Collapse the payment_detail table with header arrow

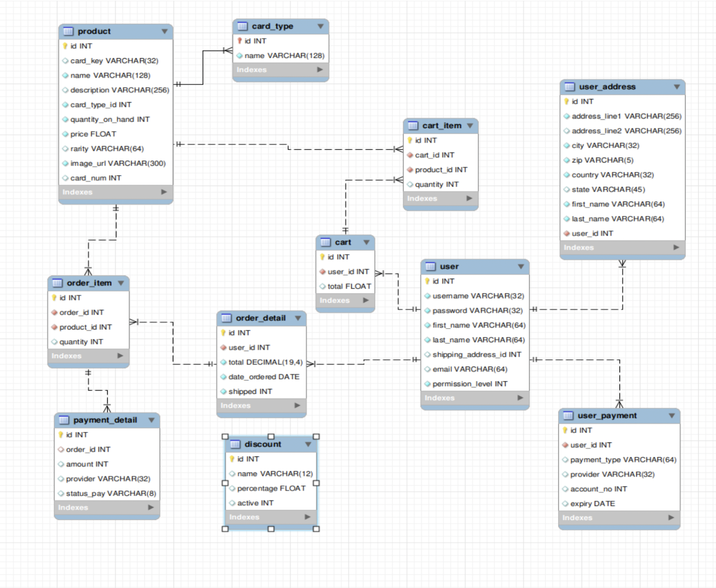151,420
